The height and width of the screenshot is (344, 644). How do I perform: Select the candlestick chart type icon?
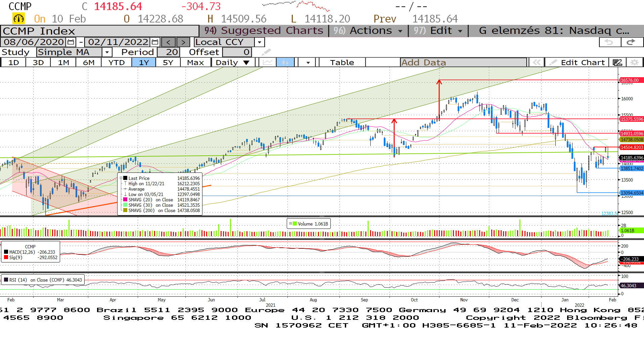(x=285, y=62)
